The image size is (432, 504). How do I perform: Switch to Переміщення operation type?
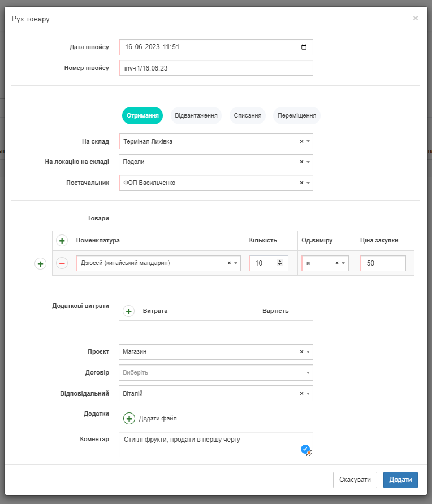click(x=297, y=115)
